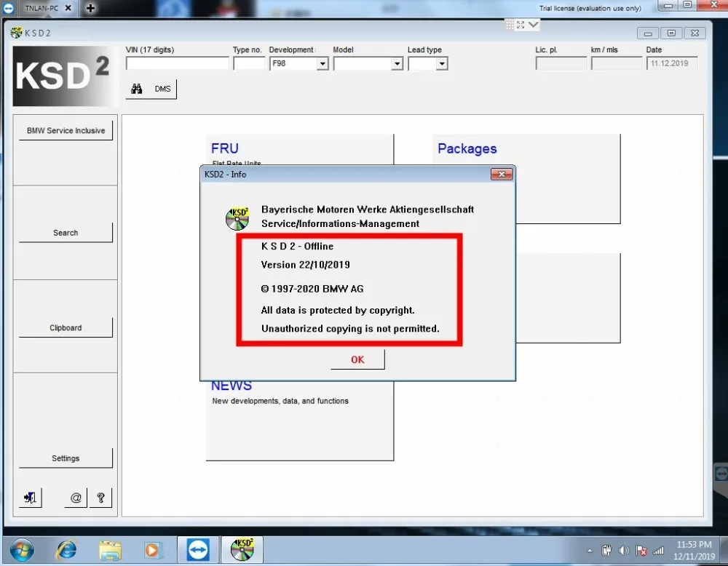Open the Settings button
Image resolution: width=728 pixels, height=566 pixels.
66,458
